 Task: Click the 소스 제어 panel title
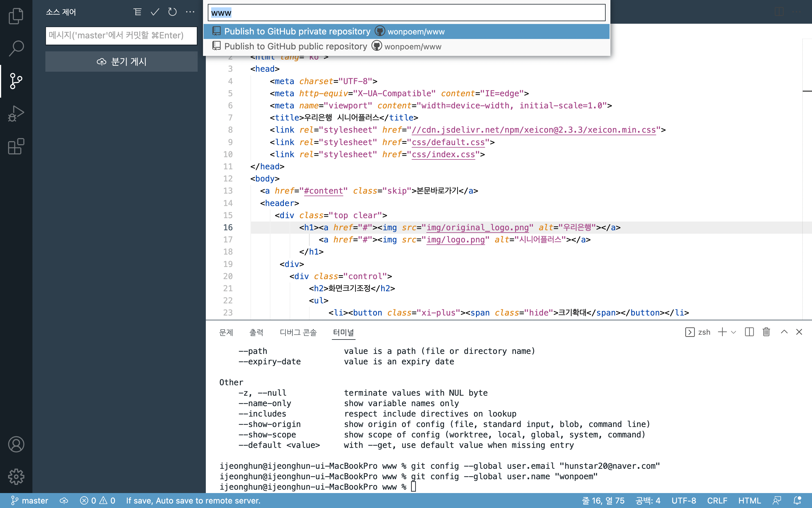(x=61, y=12)
